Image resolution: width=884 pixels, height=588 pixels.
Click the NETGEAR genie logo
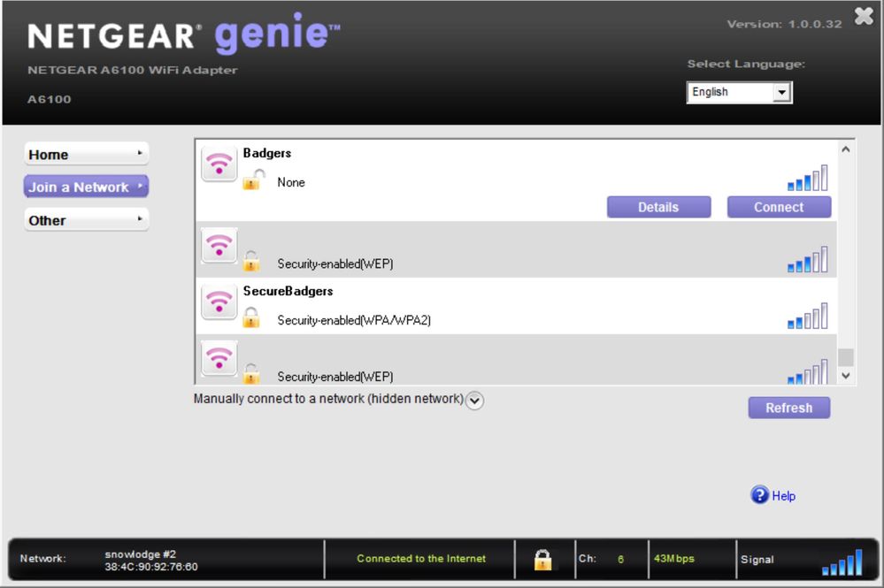[x=184, y=34]
